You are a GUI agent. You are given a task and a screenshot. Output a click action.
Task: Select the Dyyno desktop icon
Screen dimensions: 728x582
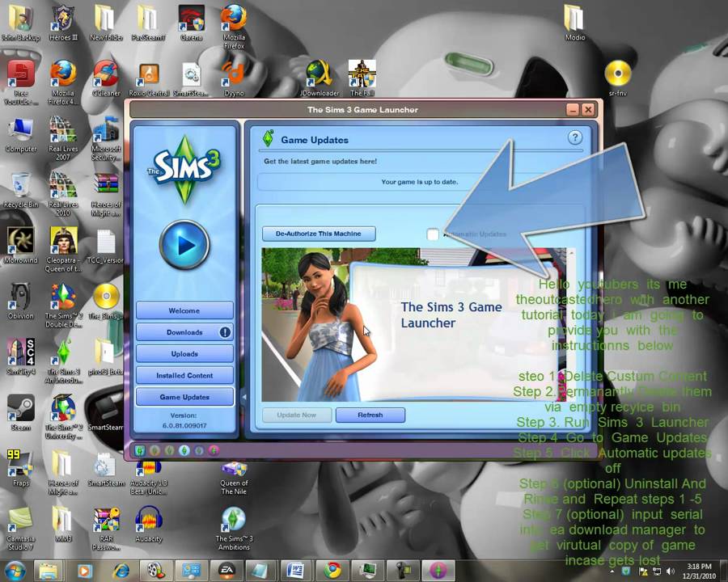tap(234, 79)
